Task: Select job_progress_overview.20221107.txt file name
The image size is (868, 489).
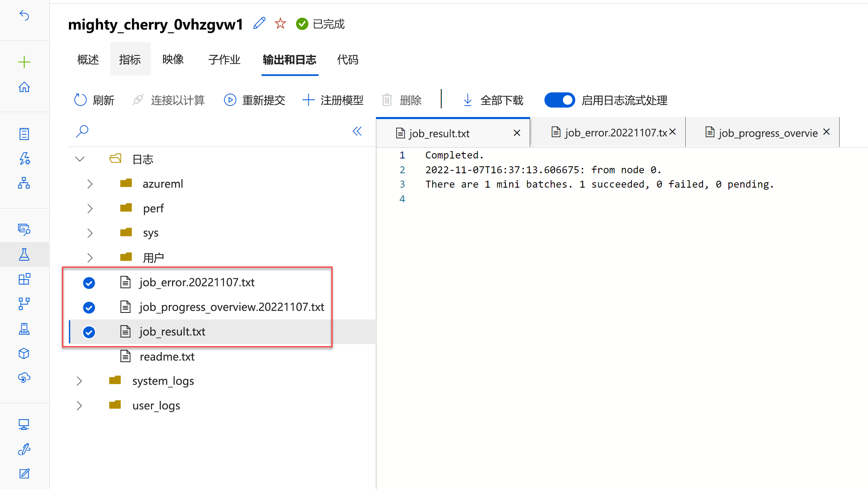Action: click(x=232, y=307)
